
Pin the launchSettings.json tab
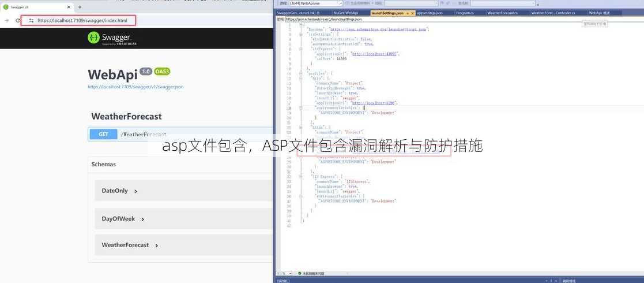(408, 13)
